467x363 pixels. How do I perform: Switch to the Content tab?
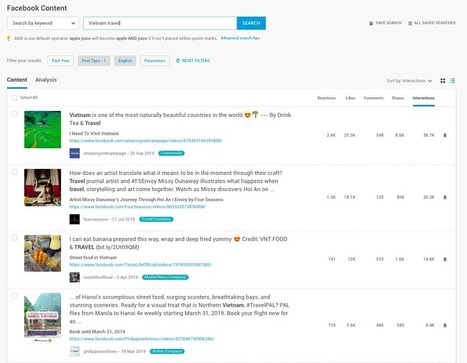click(17, 80)
